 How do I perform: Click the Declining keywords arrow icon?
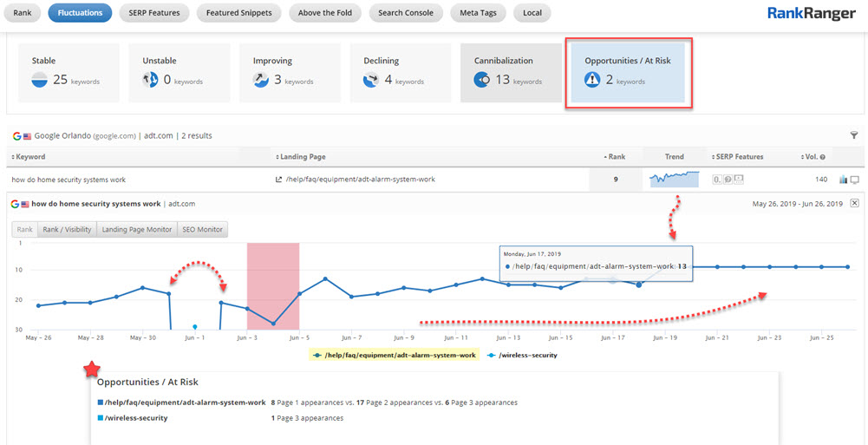click(x=371, y=81)
